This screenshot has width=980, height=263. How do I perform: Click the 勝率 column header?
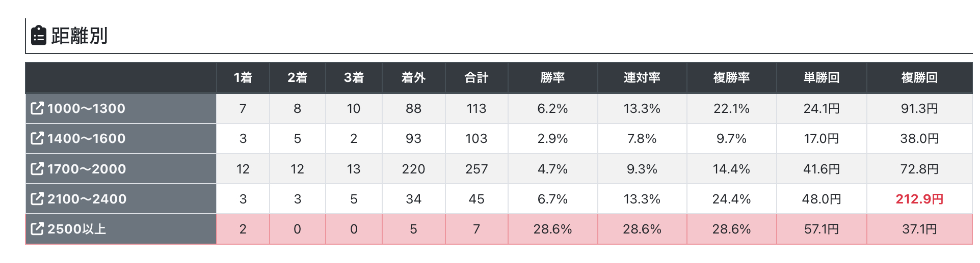552,77
